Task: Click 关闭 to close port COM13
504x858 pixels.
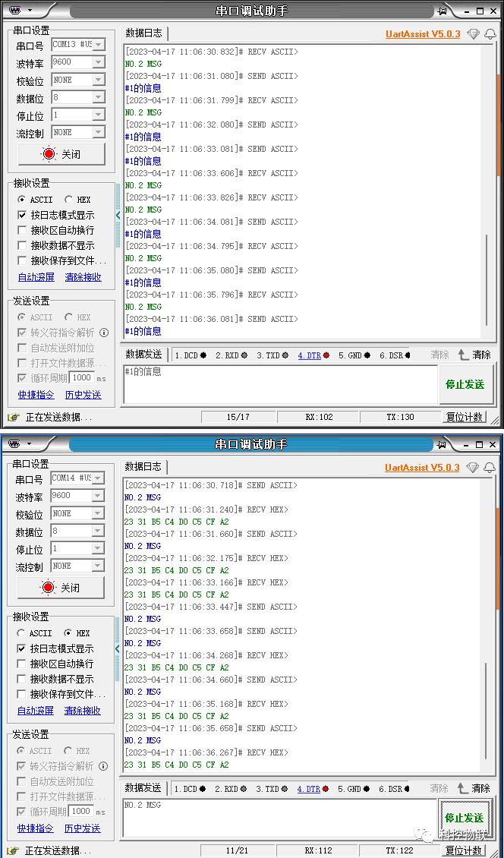Action: tap(61, 154)
